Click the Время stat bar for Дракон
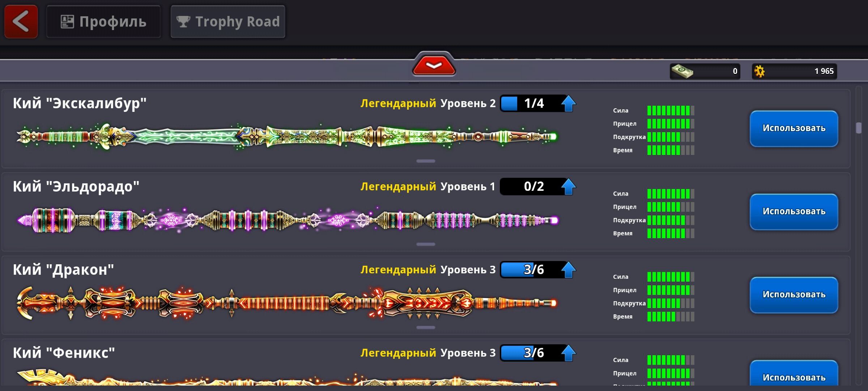868x391 pixels. 671,316
